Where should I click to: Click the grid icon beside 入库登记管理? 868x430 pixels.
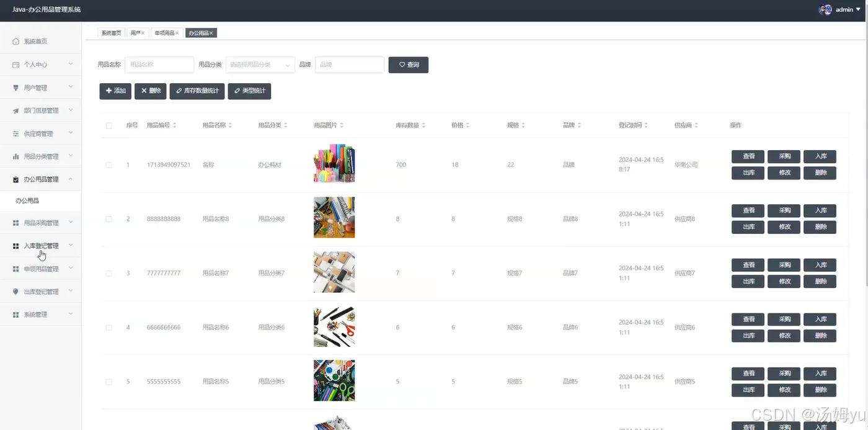point(16,246)
